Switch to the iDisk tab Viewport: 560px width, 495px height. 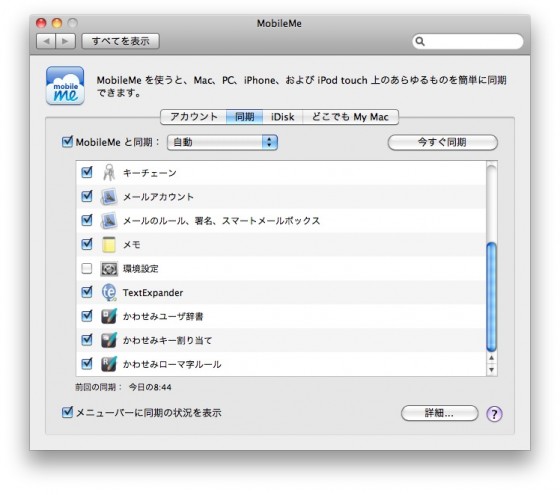click(282, 117)
